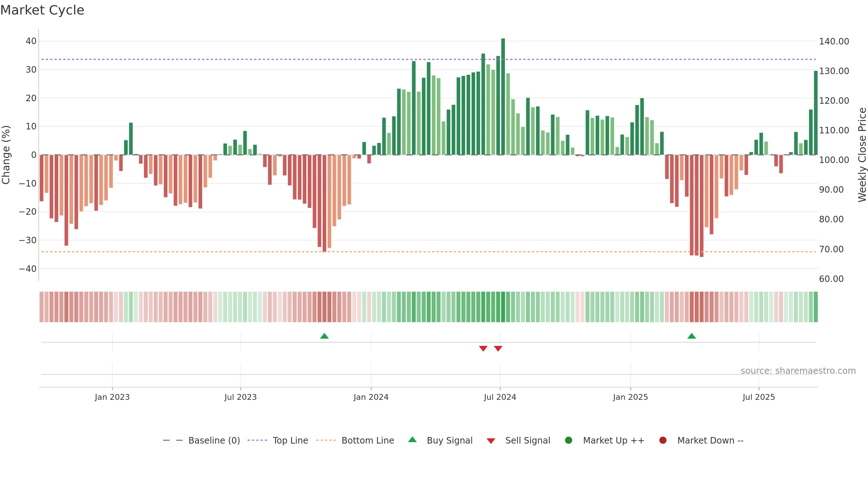Click the Jan 2023 axis label

tap(112, 397)
